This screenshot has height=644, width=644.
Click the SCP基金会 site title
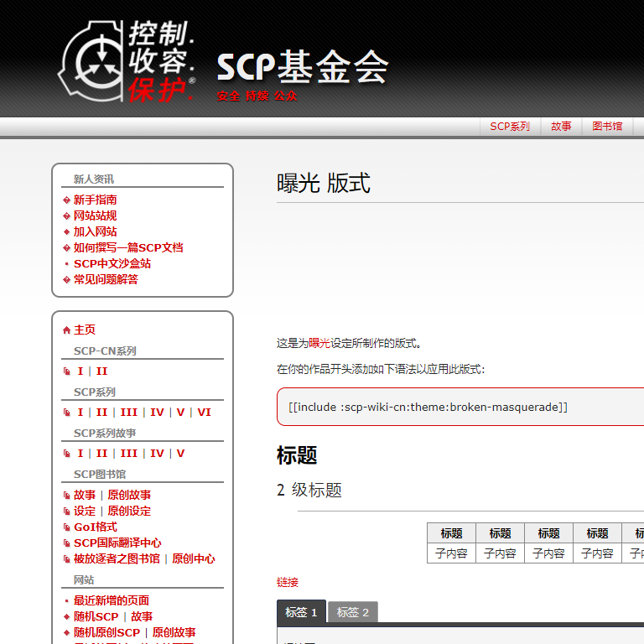[x=303, y=67]
